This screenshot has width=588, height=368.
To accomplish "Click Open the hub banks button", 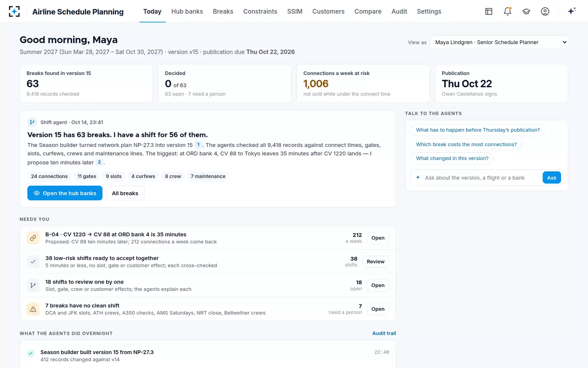I will tap(65, 193).
